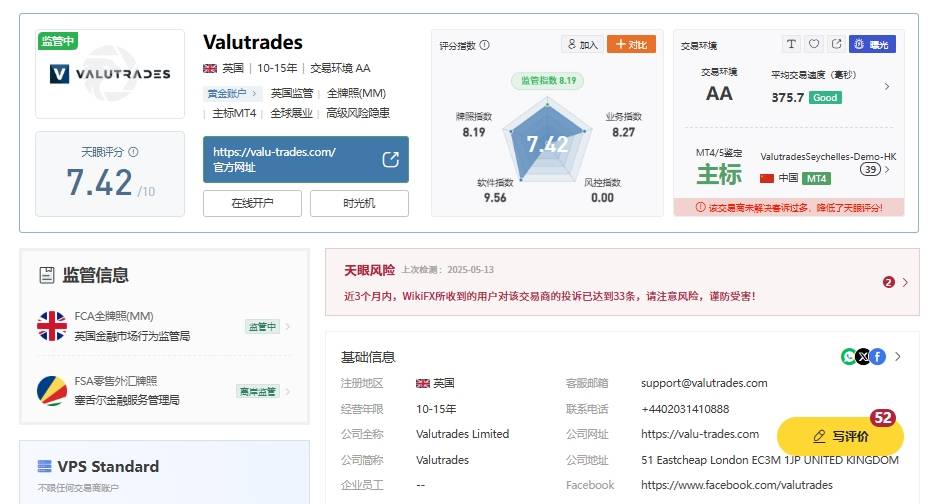Click the 在线开户 button
This screenshot has height=504, width=934.
point(253,203)
